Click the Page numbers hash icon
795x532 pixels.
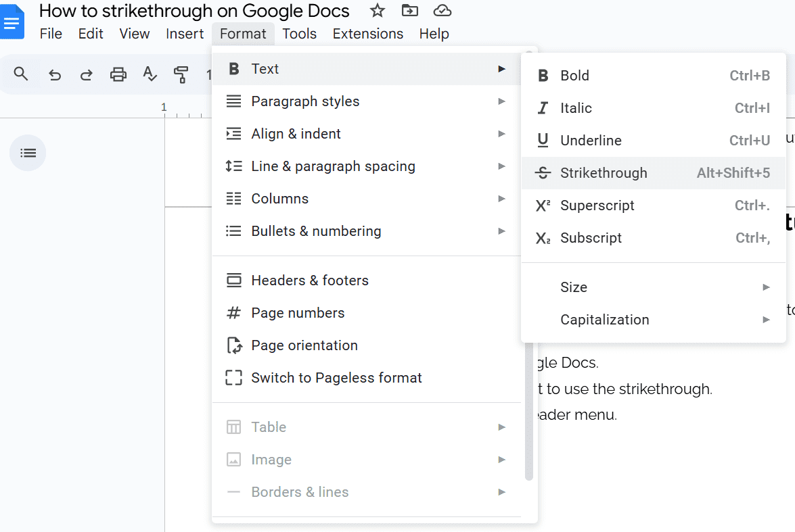coord(233,312)
